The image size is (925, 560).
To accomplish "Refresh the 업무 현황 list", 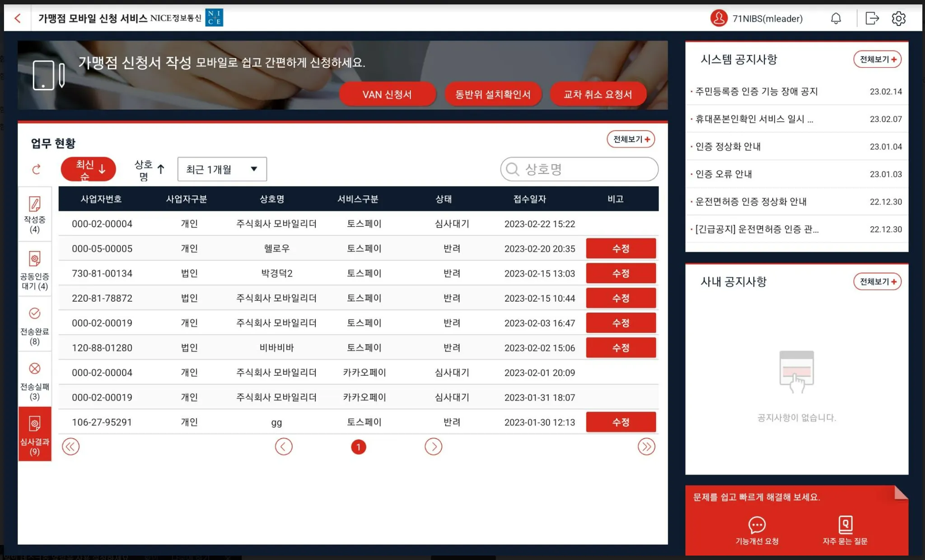I will pyautogui.click(x=37, y=169).
